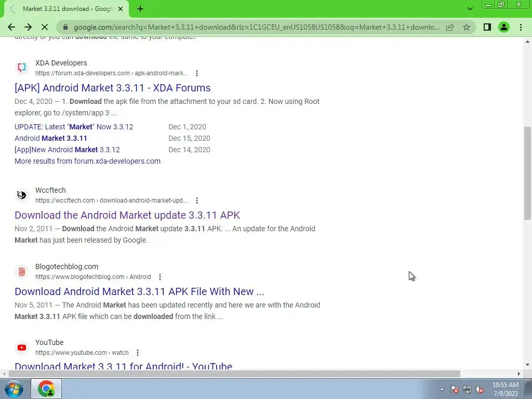532x399 pixels.
Task: Go back to the previous page
Action: click(11, 27)
